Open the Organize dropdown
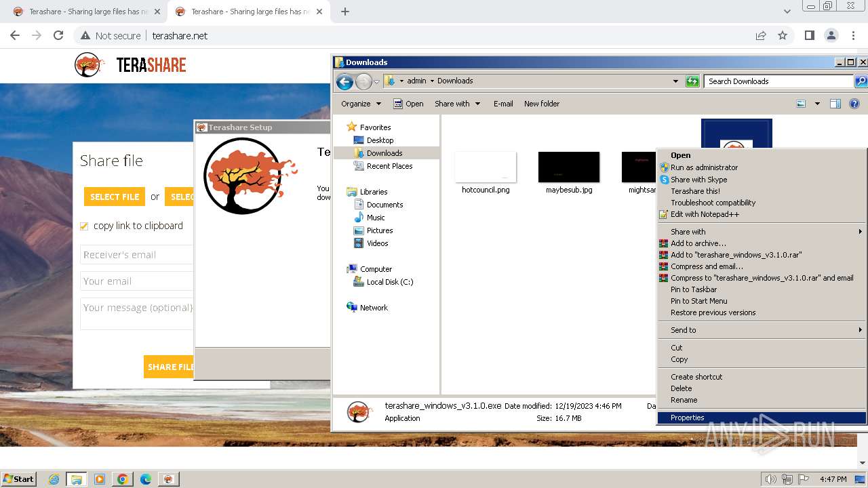This screenshot has width=868, height=488. 361,104
